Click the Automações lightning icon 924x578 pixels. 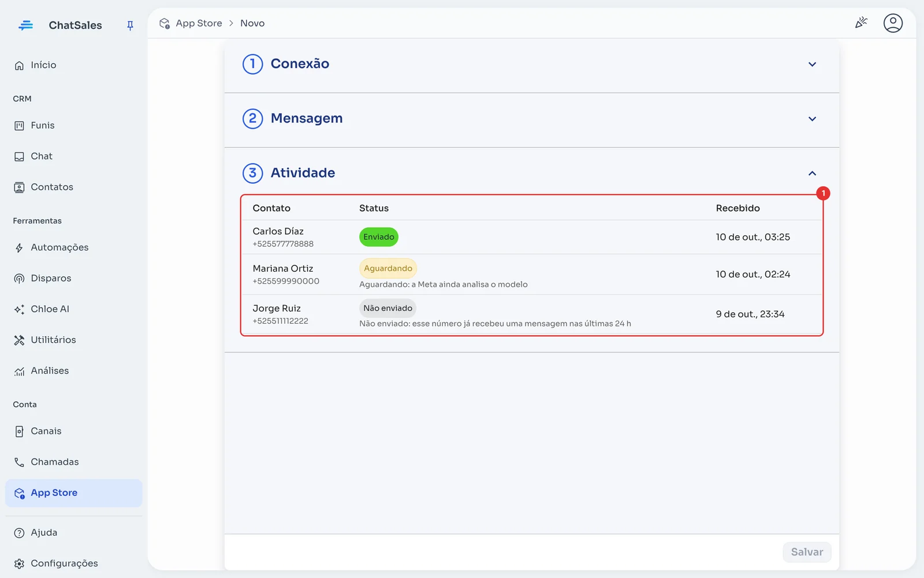(19, 248)
